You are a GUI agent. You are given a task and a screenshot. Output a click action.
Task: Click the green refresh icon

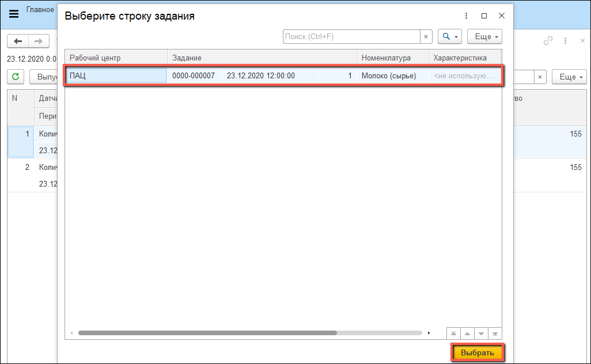pyautogui.click(x=15, y=77)
